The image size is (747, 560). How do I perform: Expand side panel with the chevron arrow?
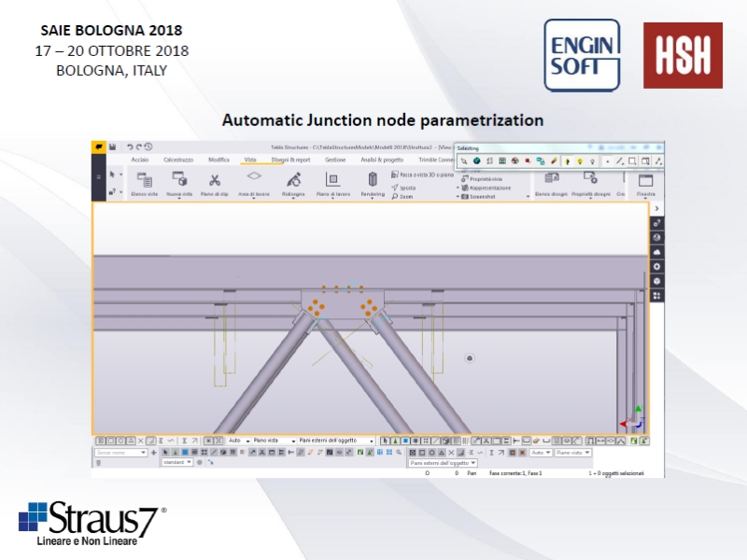coord(657,208)
